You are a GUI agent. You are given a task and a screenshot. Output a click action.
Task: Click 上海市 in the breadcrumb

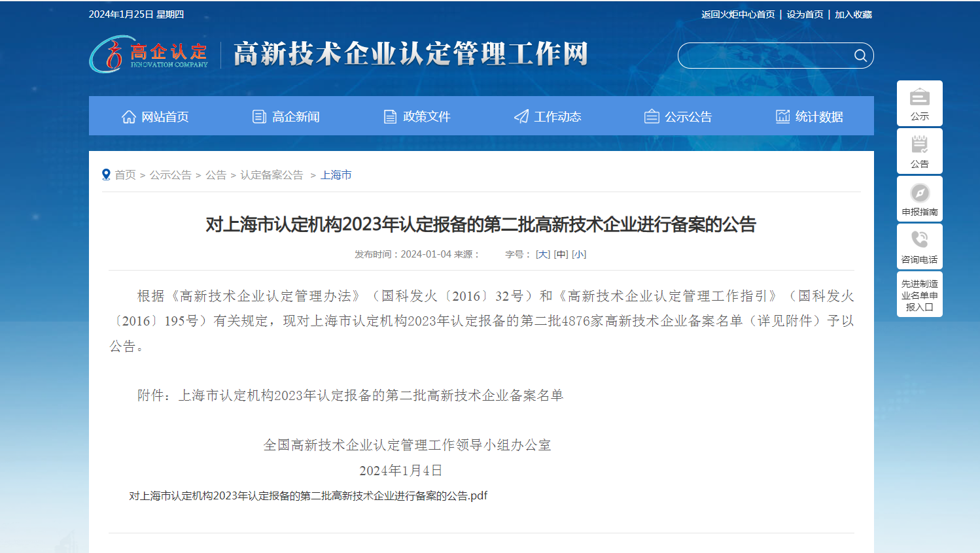click(x=336, y=175)
